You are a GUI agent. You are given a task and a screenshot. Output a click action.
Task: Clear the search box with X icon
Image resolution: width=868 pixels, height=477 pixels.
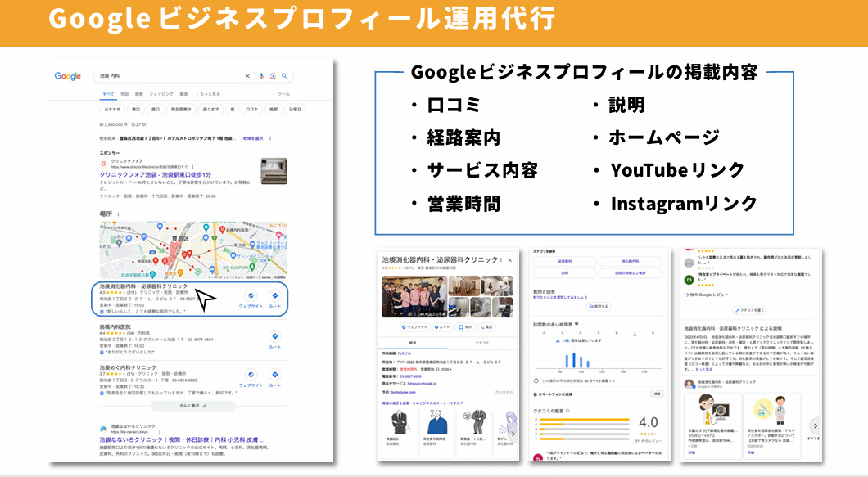coord(248,76)
